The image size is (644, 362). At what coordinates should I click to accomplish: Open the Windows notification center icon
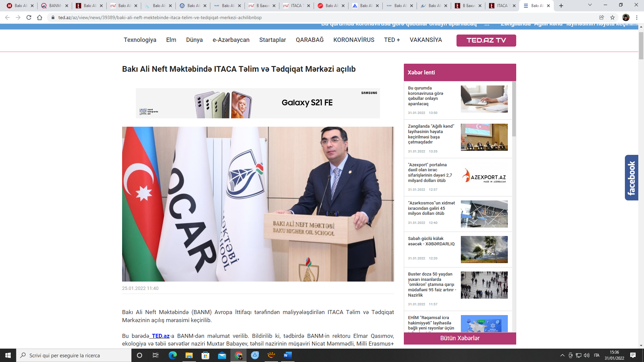click(633, 355)
